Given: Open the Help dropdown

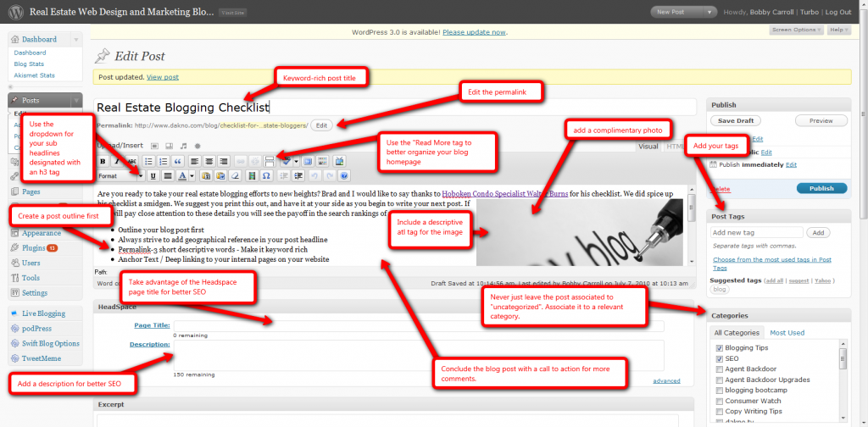Looking at the screenshot, I should point(838,30).
